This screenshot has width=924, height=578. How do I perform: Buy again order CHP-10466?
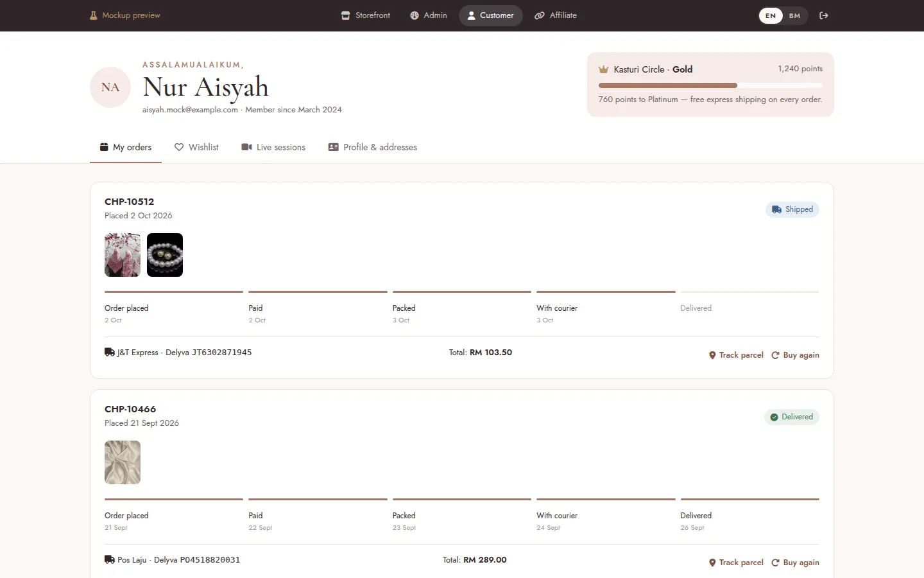coord(795,563)
